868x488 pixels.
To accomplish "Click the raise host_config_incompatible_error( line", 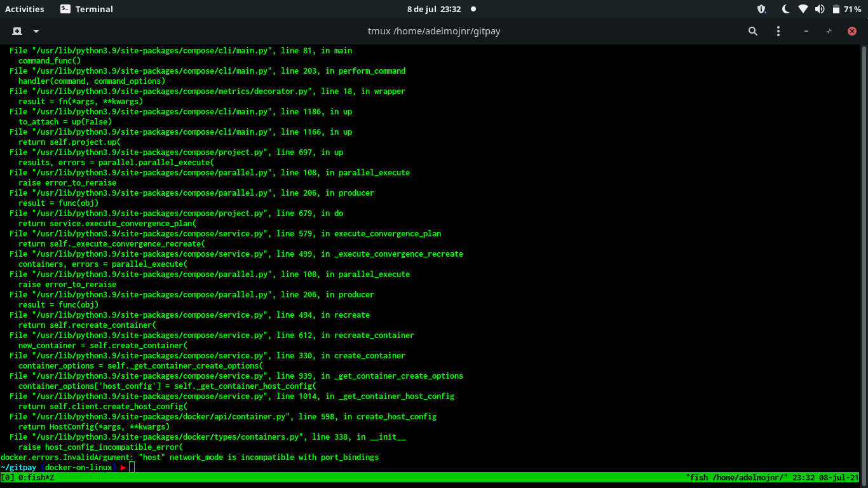I will pyautogui.click(x=100, y=447).
